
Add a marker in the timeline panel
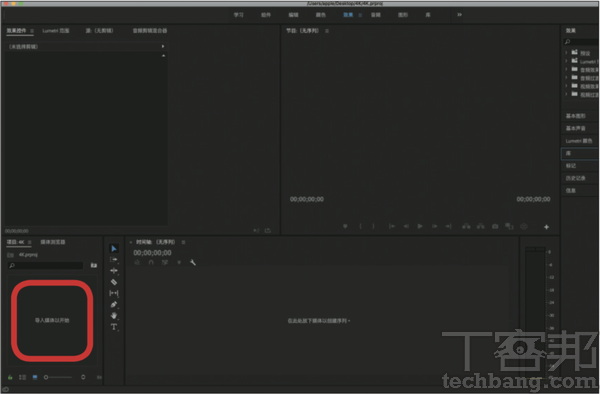click(179, 262)
